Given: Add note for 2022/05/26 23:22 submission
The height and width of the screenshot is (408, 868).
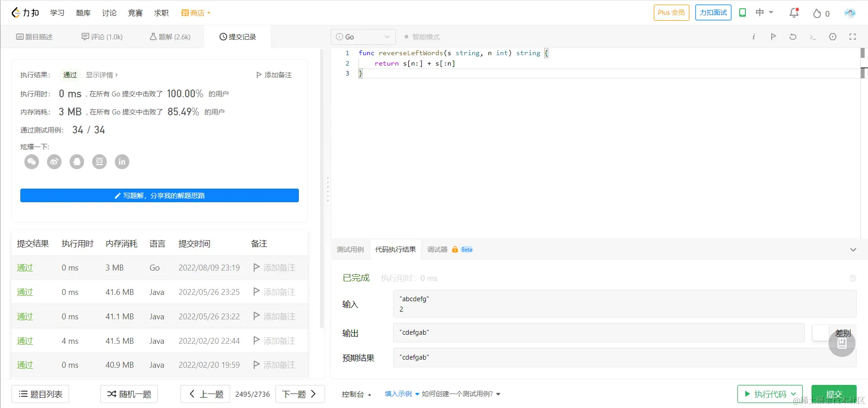Looking at the screenshot, I should click(x=274, y=317).
